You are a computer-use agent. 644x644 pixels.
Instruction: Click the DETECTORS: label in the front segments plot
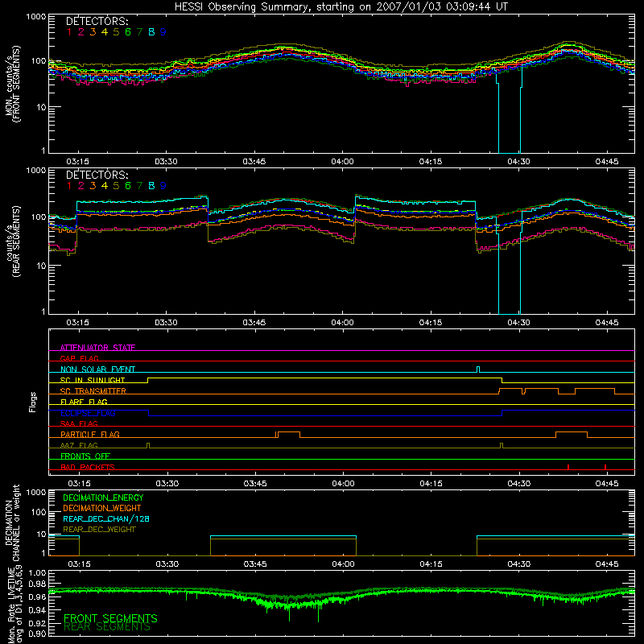(97, 21)
